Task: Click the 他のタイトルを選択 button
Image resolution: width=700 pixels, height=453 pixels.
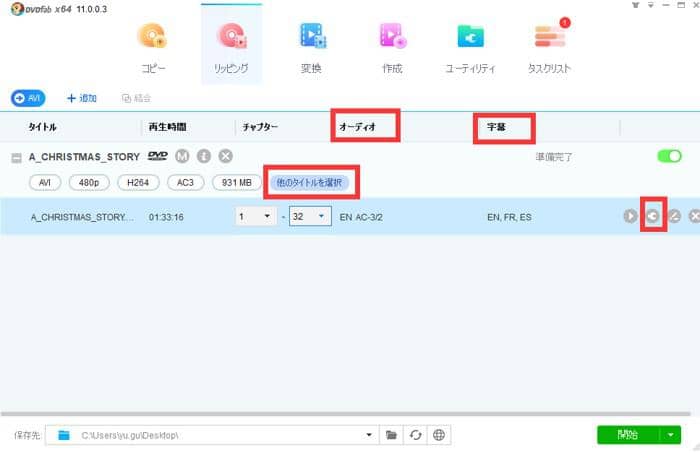Action: tap(311, 183)
